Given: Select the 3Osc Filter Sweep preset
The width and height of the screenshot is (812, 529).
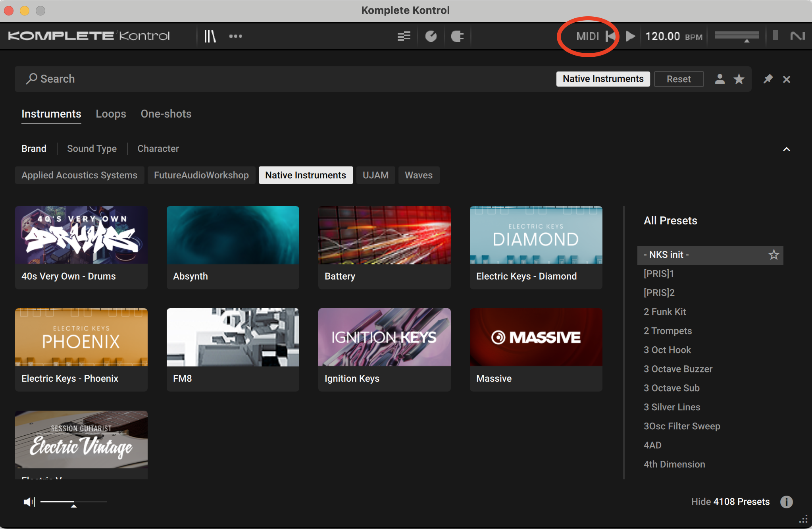Looking at the screenshot, I should pos(710,426).
